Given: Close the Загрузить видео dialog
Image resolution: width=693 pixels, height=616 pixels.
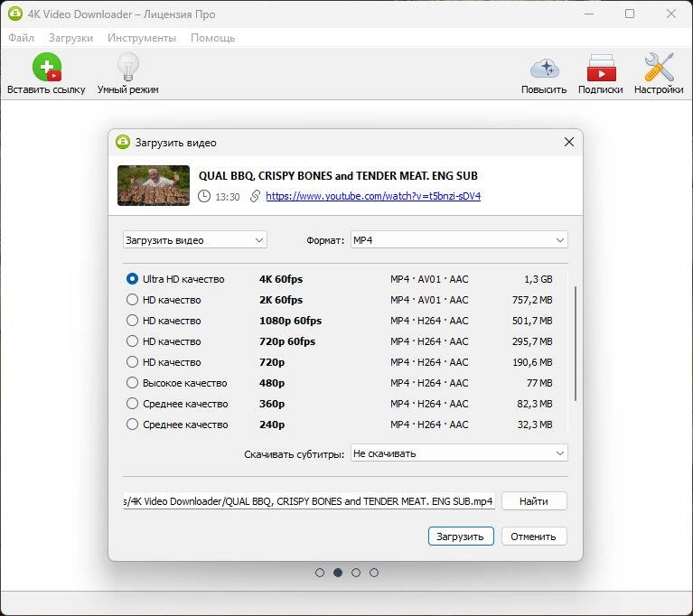Looking at the screenshot, I should 569,142.
